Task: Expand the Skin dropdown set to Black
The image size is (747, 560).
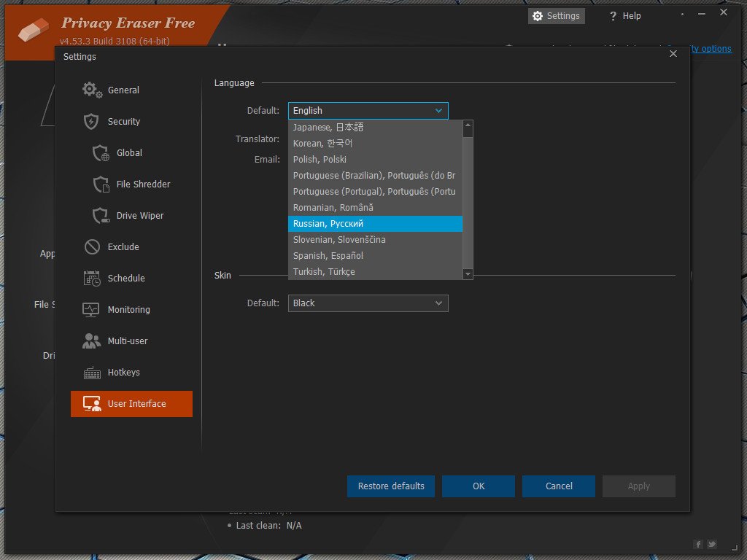Action: 368,303
